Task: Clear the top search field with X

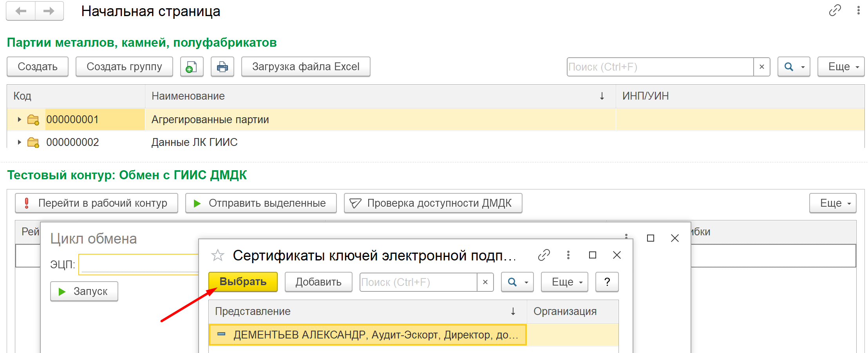Action: tap(762, 67)
